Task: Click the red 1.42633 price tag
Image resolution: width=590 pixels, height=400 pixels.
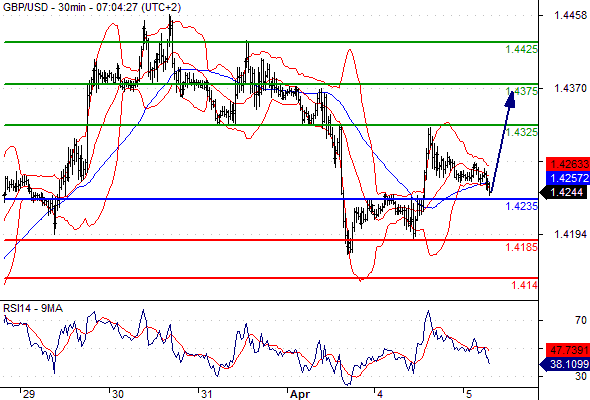Action: 567,164
